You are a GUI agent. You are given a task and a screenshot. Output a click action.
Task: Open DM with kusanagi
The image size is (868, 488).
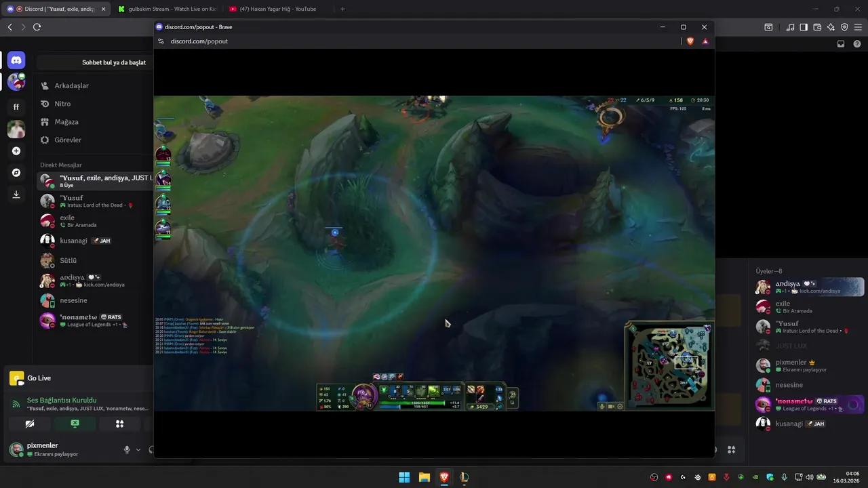[95, 241]
